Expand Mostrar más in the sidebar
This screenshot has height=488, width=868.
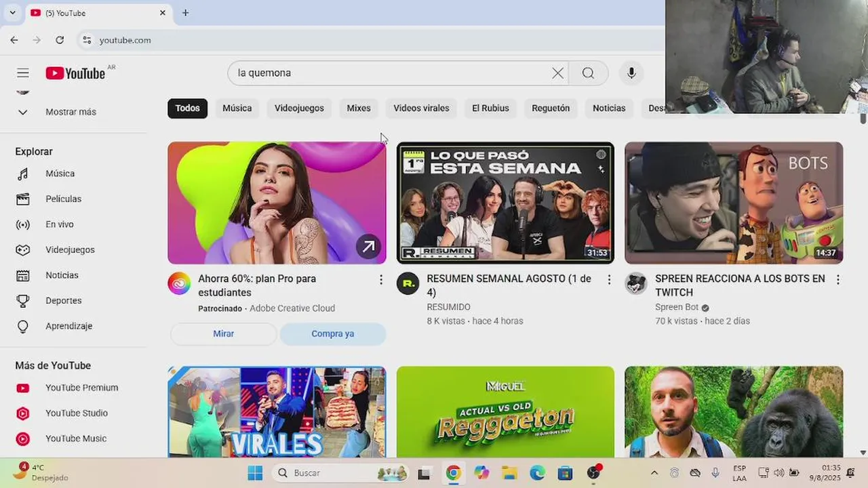coord(71,112)
